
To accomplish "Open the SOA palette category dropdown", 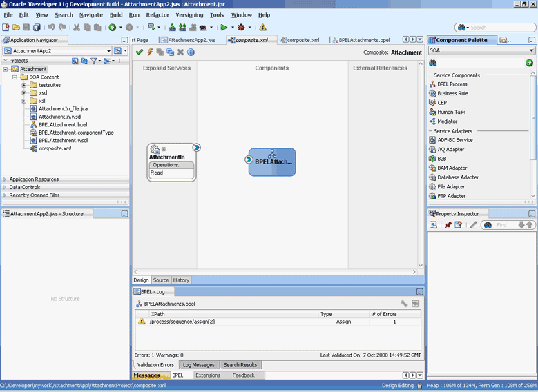I will click(x=531, y=50).
